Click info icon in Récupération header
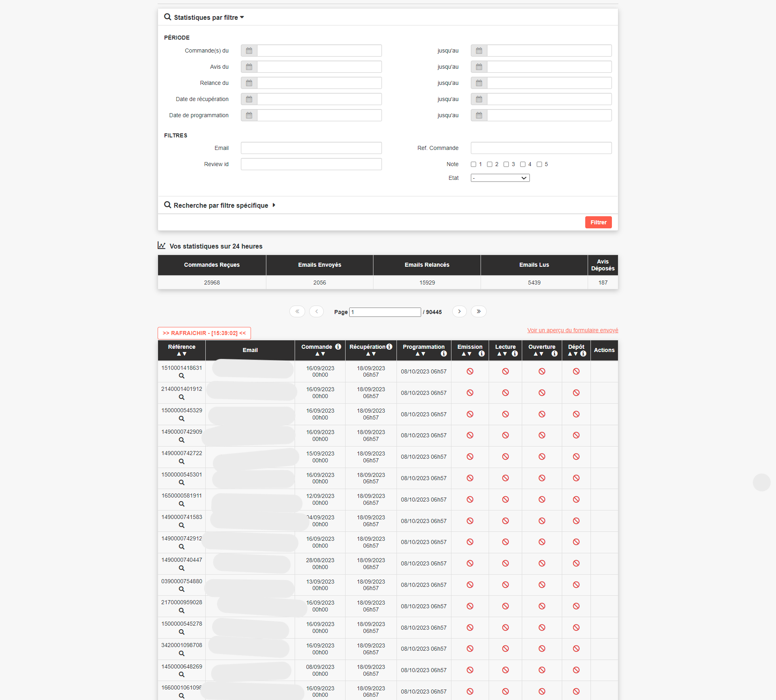 click(389, 347)
